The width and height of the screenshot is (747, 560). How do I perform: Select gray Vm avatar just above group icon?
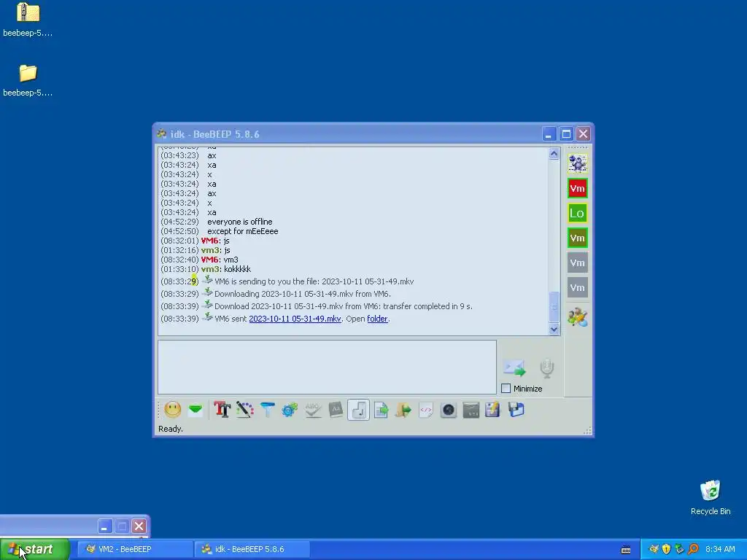[x=578, y=287]
